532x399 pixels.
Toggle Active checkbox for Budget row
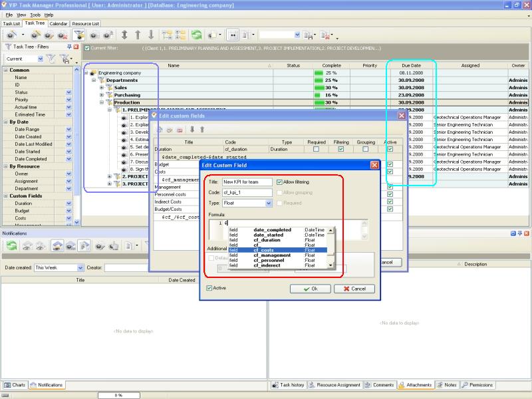[x=390, y=164]
